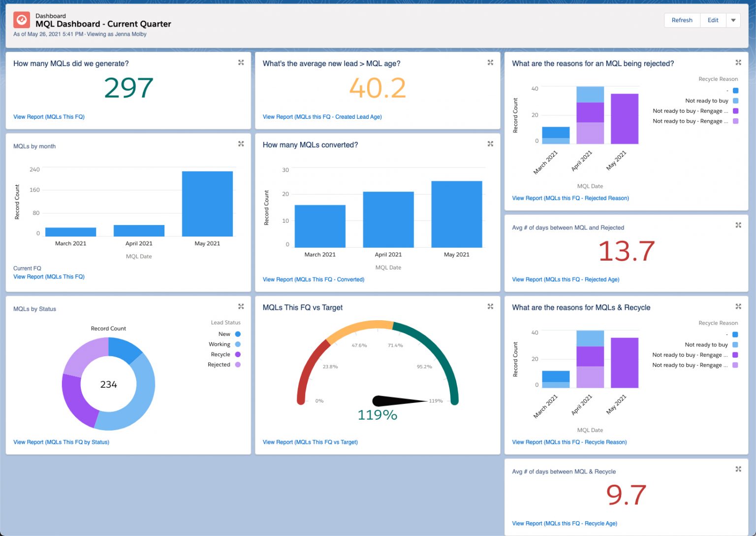The image size is (756, 536).
Task: Open the Edit view of the dashboard
Action: coord(712,20)
